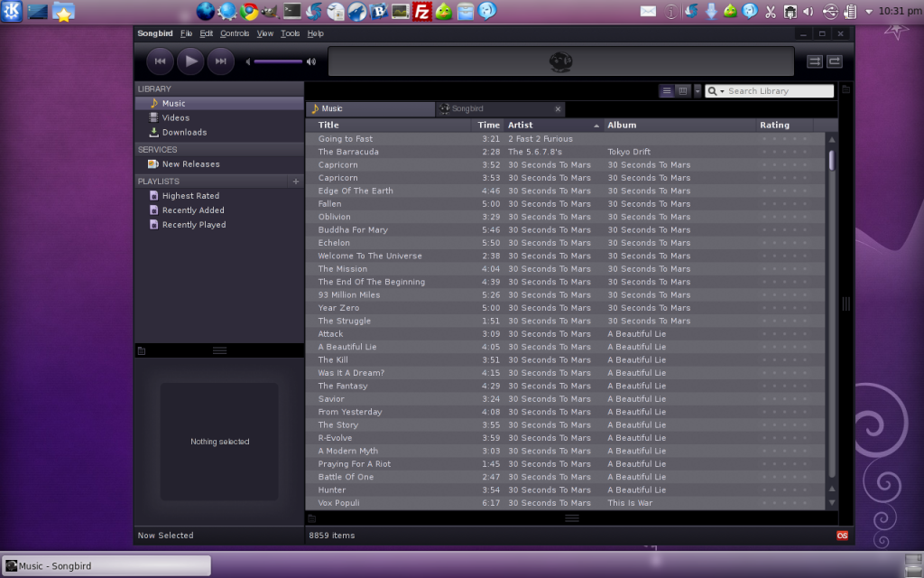Open the Controls menu
This screenshot has height=578, width=924.
[235, 33]
